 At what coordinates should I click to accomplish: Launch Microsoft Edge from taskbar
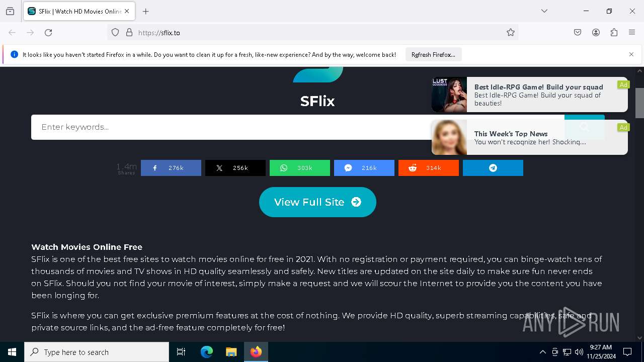(207, 352)
